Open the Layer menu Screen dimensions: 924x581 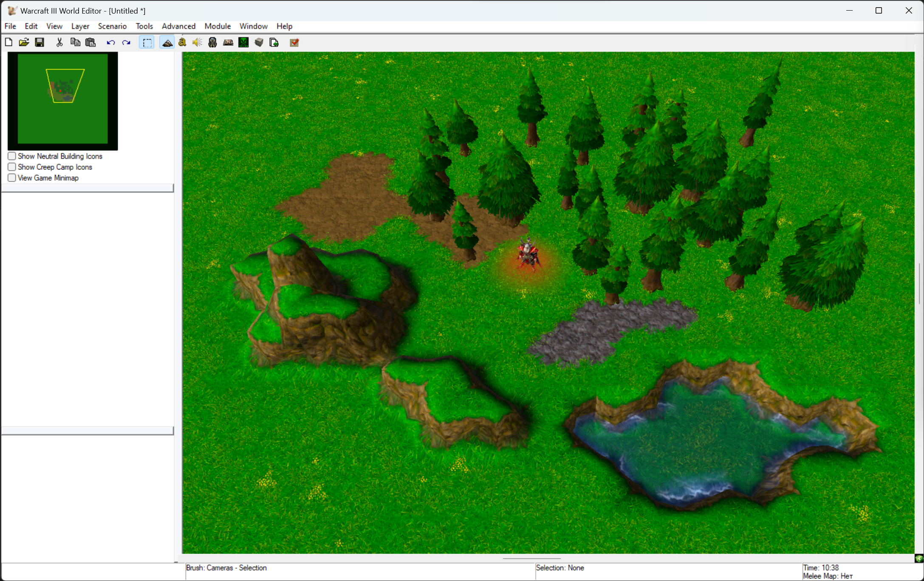point(80,26)
